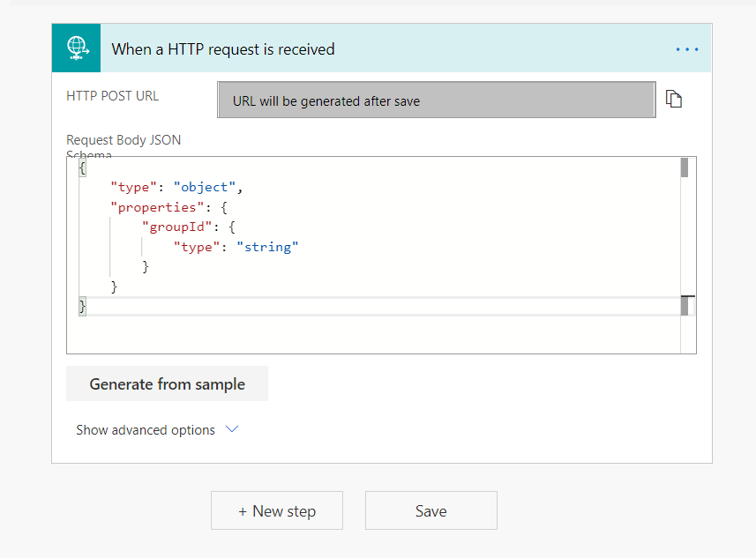Viewport: 756px width, 558px height.
Task: Click the opening brace on the first line
Action: (82, 167)
